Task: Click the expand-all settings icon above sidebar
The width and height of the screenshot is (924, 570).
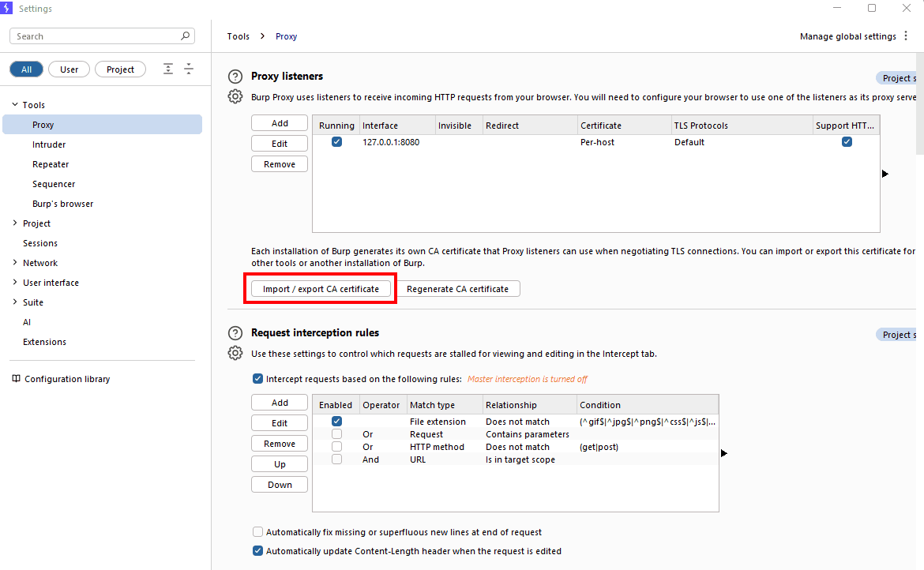Action: tap(168, 69)
